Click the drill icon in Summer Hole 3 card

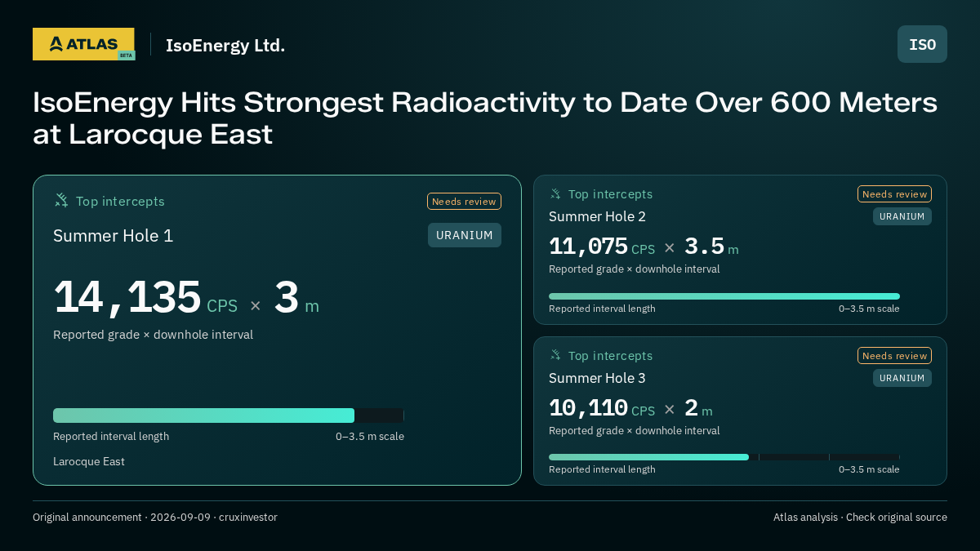tap(555, 355)
